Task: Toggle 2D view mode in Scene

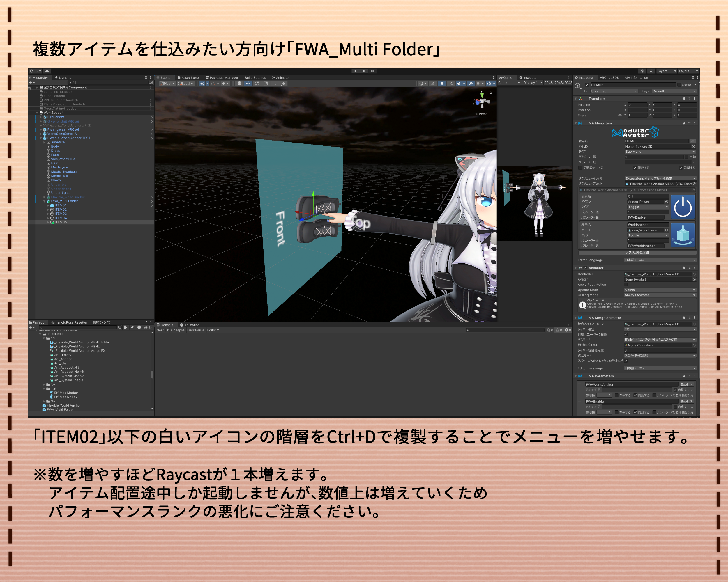Action: tap(433, 83)
